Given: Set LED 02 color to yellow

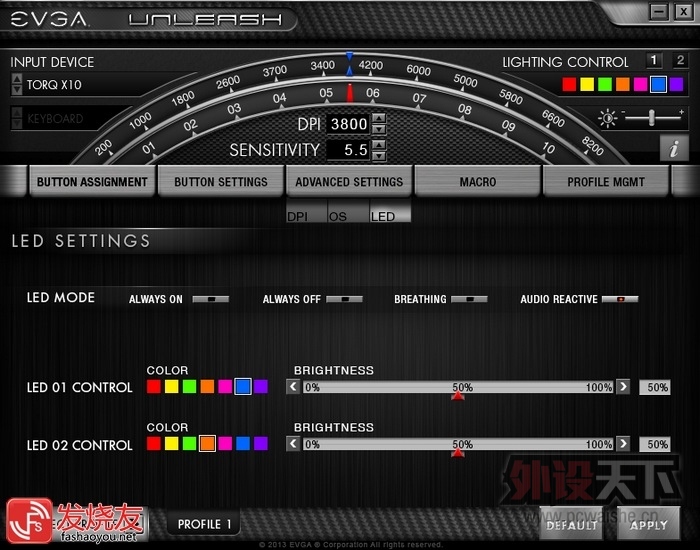Looking at the screenshot, I should click(x=171, y=444).
